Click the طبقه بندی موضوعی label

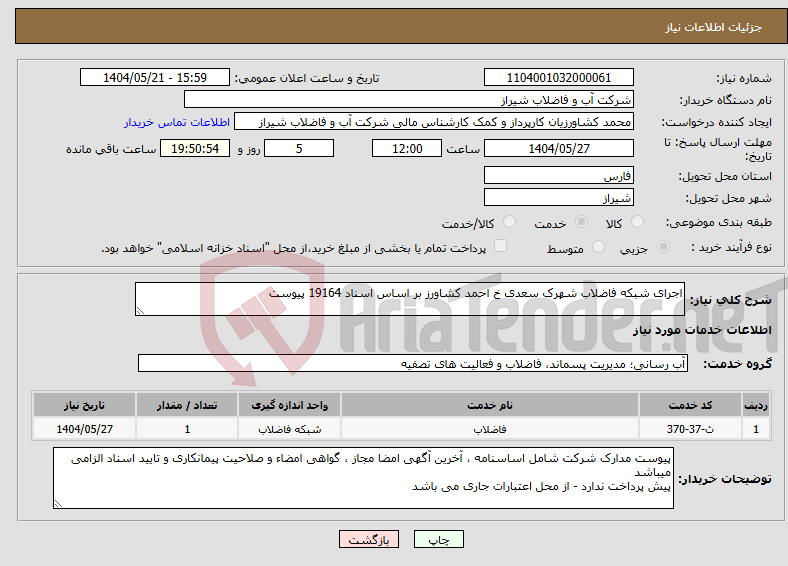pos(719,222)
